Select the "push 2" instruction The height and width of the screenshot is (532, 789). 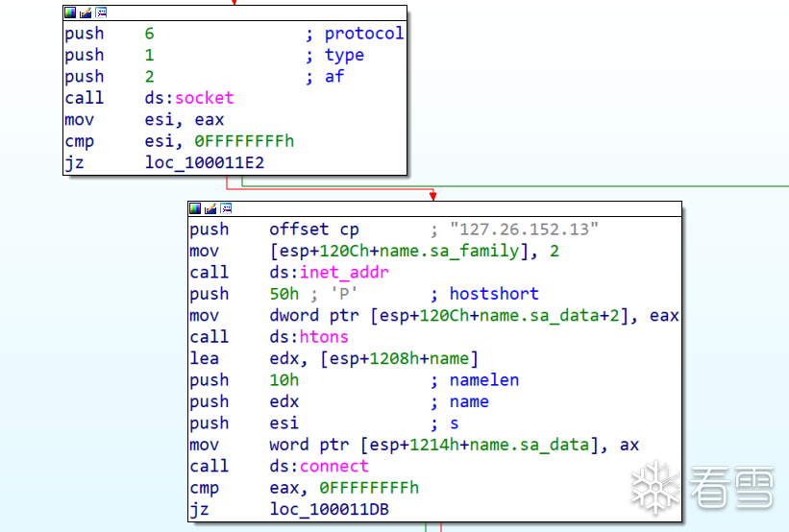click(110, 77)
